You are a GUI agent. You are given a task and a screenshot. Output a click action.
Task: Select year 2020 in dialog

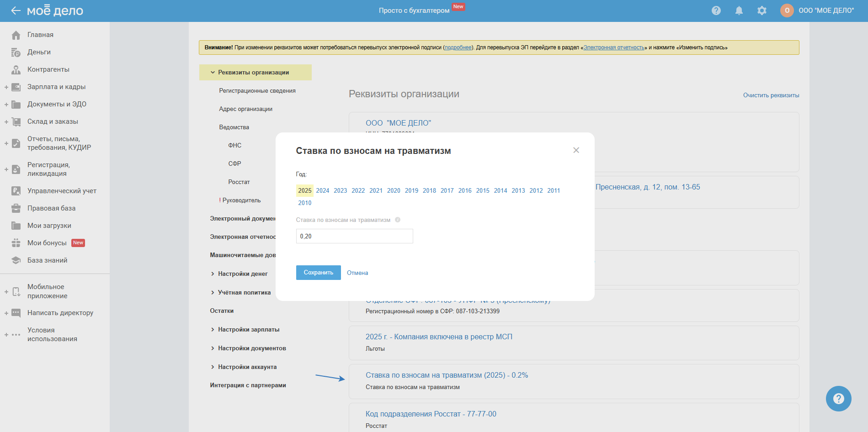[394, 190]
